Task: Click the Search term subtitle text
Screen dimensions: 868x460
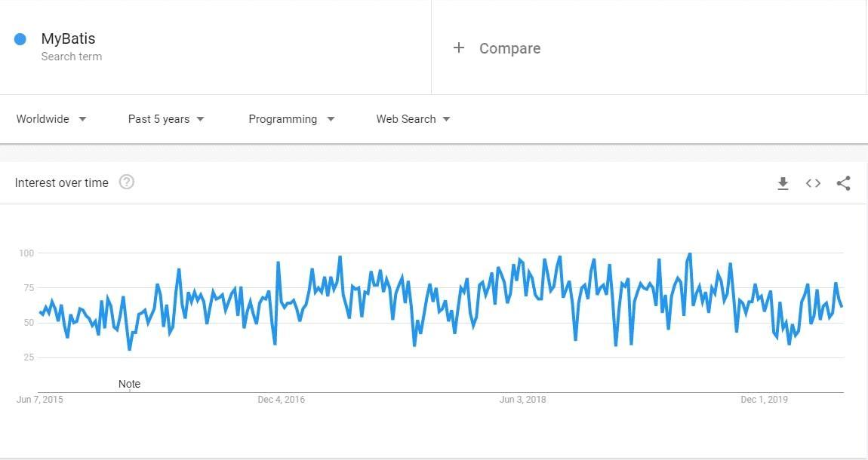Action: [x=71, y=57]
